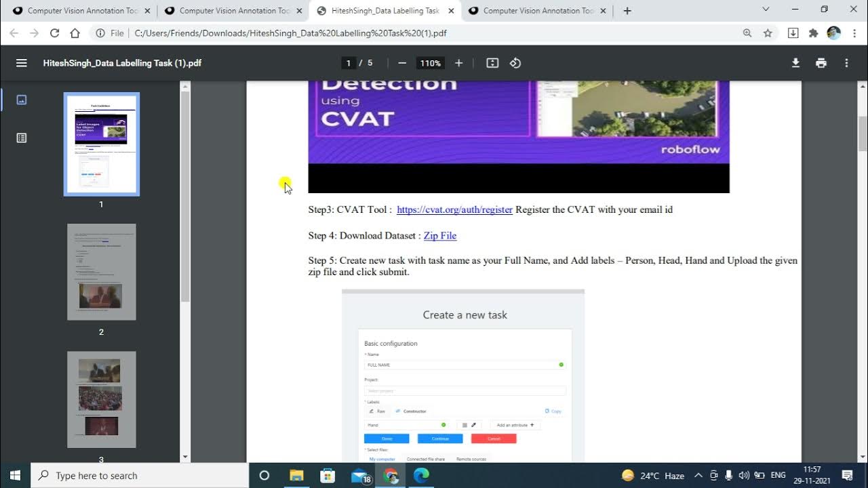Open File Explorer from the taskbar
This screenshot has width=868, height=488.
(x=296, y=475)
